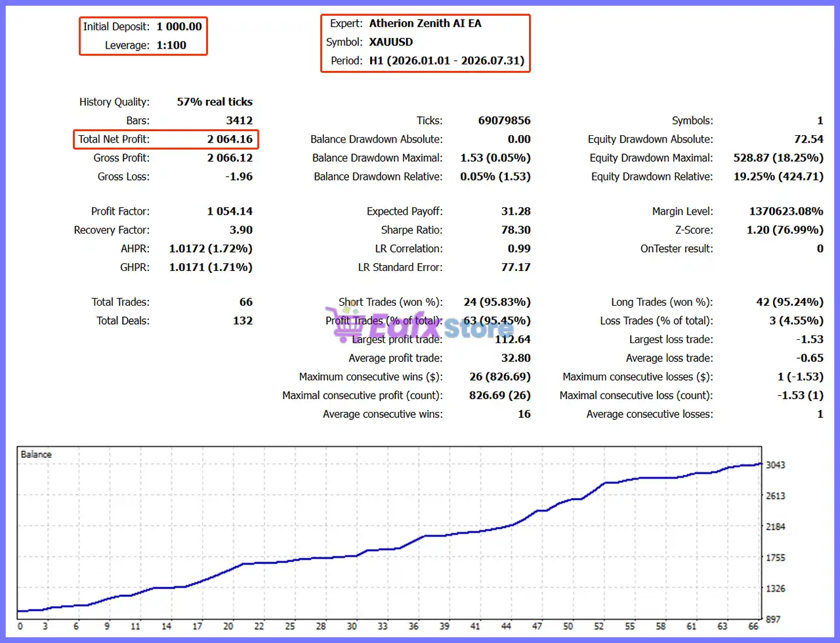Click trade number 66 on chart axis

753,626
